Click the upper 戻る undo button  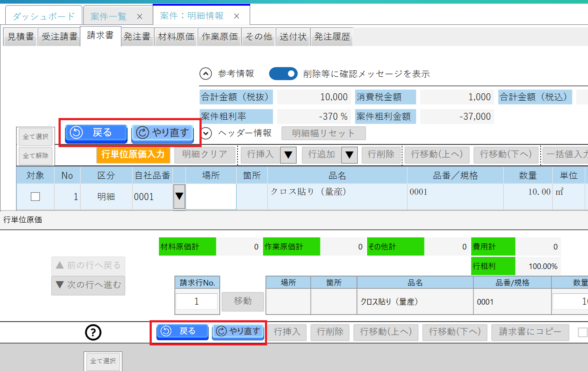pyautogui.click(x=96, y=133)
